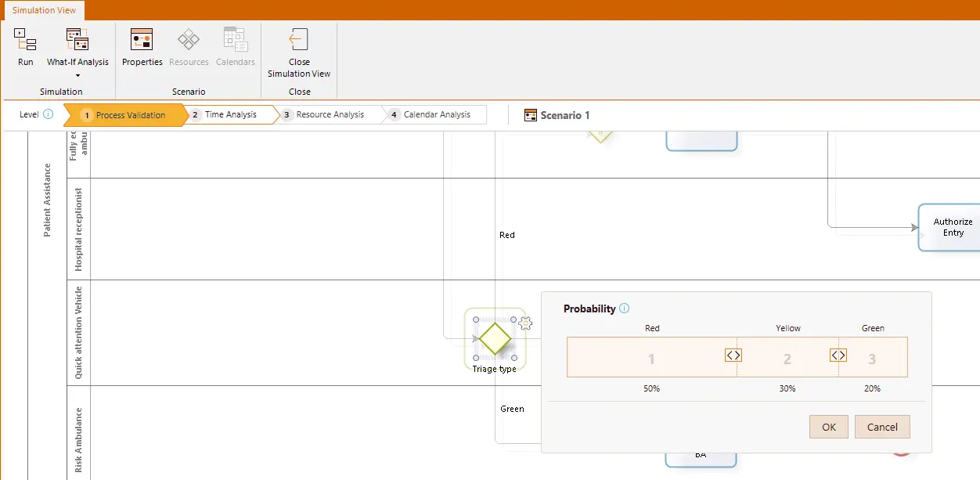Switch to Time Analysis level
This screenshot has width=980, height=480.
[x=231, y=114]
